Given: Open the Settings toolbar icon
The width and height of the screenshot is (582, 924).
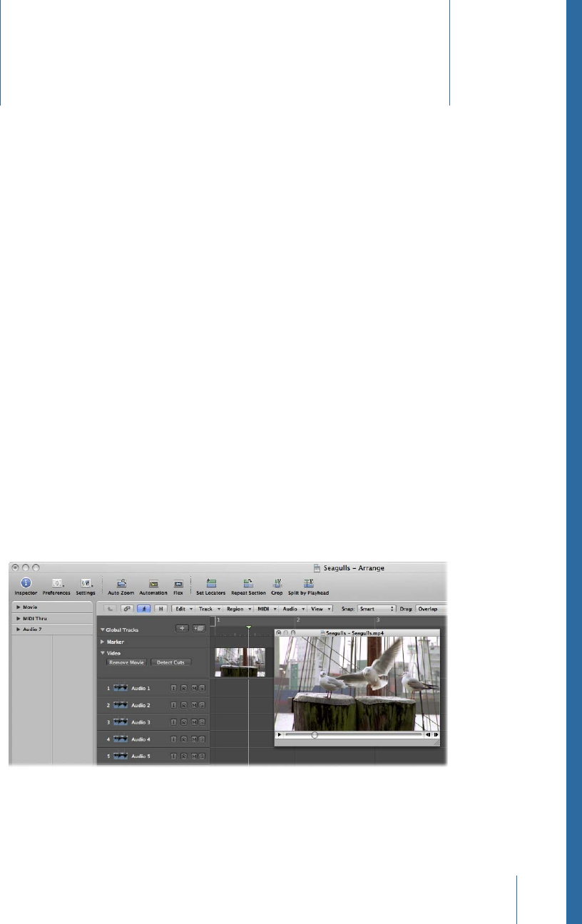Looking at the screenshot, I should 86,582.
